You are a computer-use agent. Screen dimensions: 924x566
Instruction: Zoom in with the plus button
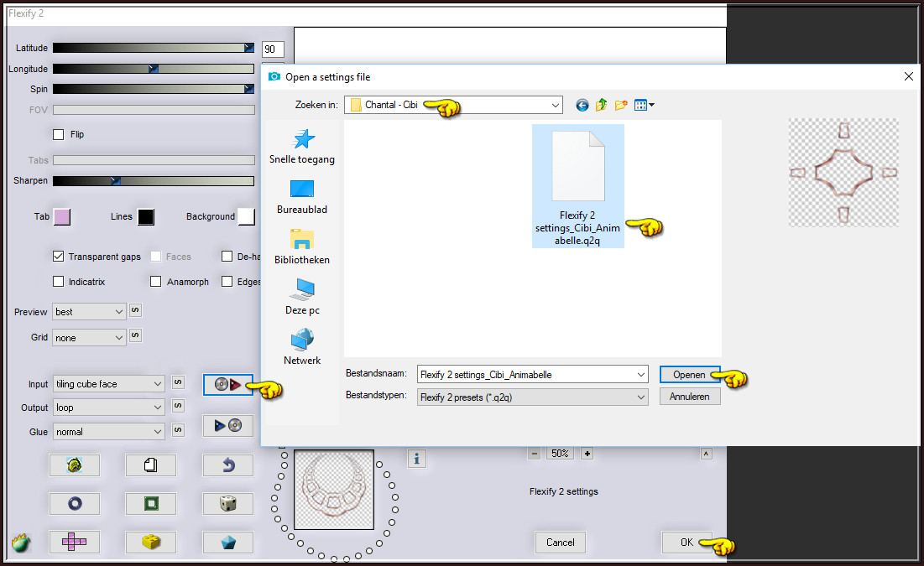click(x=587, y=454)
